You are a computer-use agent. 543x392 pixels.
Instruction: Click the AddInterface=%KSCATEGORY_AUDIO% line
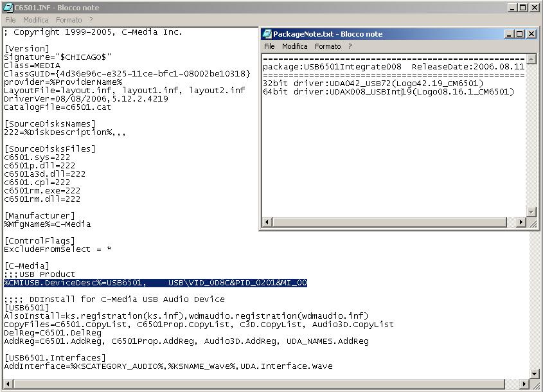[x=168, y=366]
